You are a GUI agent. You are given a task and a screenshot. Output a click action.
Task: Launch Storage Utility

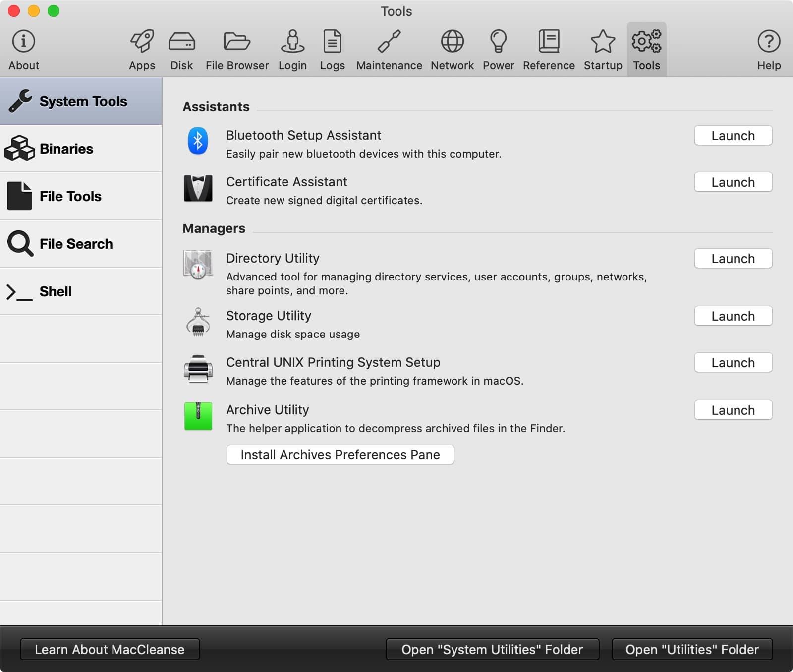733,316
